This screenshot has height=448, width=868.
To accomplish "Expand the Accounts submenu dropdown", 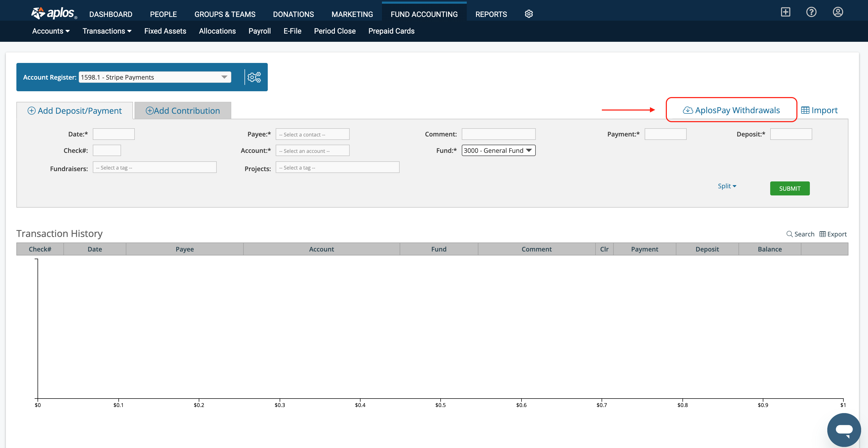I will [51, 31].
